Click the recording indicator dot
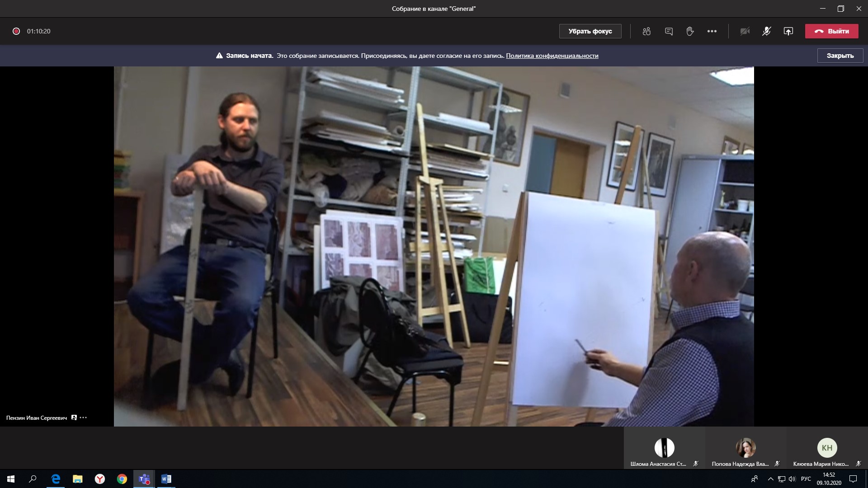Image resolution: width=868 pixels, height=488 pixels. tap(16, 31)
